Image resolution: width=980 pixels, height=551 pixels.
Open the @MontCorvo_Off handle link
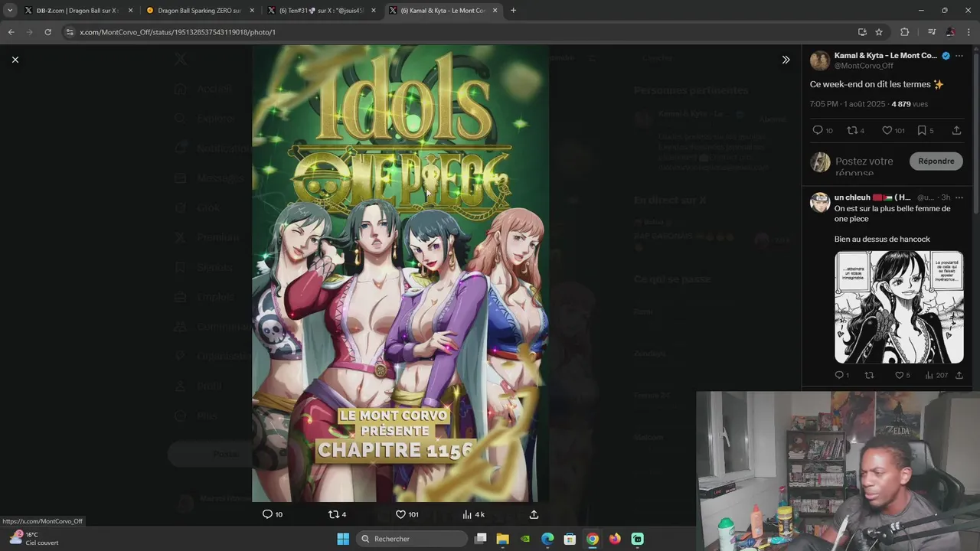(x=864, y=66)
